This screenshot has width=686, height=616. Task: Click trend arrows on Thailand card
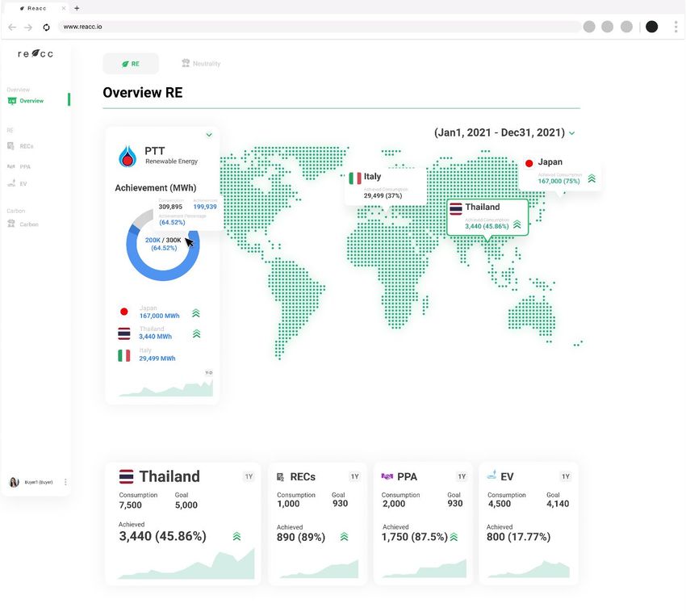[236, 536]
